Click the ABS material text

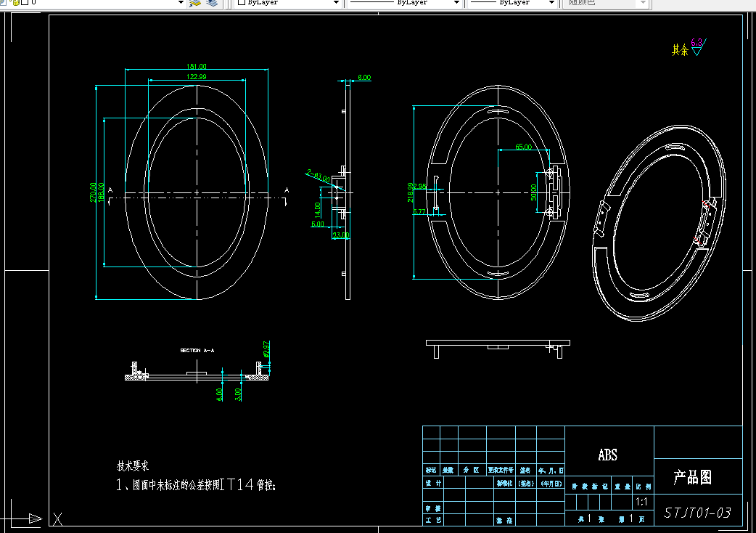[607, 455]
